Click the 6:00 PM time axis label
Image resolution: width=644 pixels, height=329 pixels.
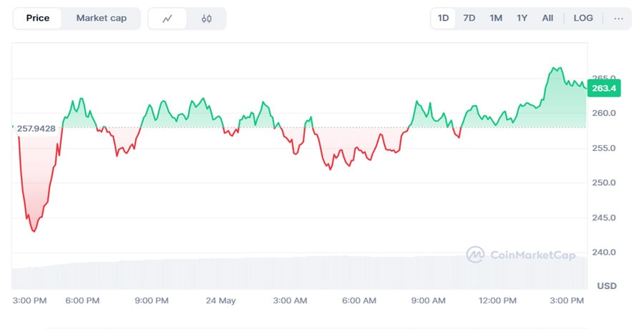82,300
